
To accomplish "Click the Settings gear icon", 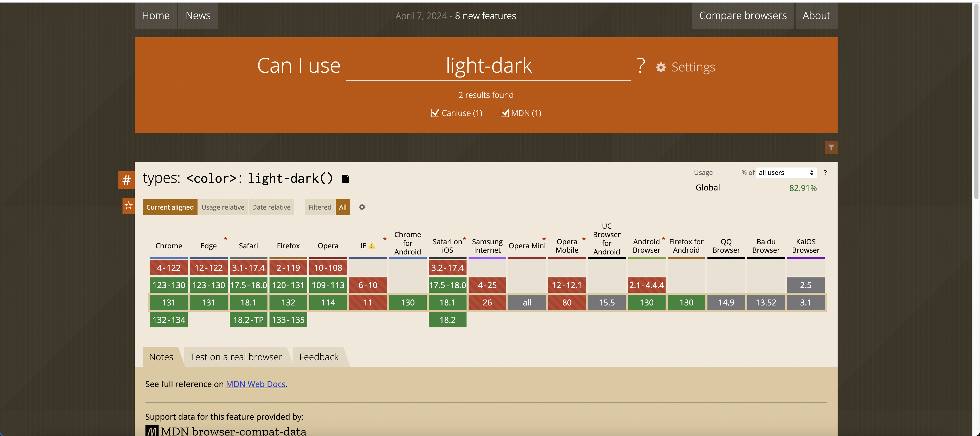I will [661, 67].
